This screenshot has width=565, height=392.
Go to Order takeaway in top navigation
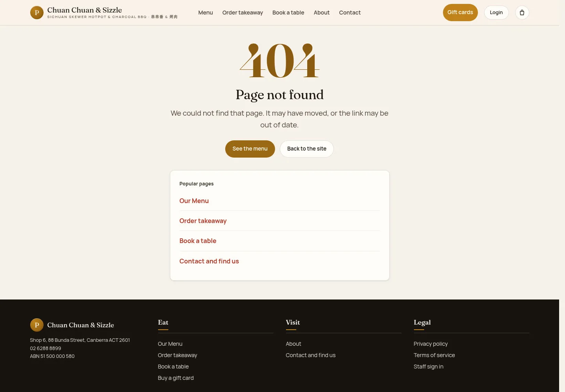242,13
